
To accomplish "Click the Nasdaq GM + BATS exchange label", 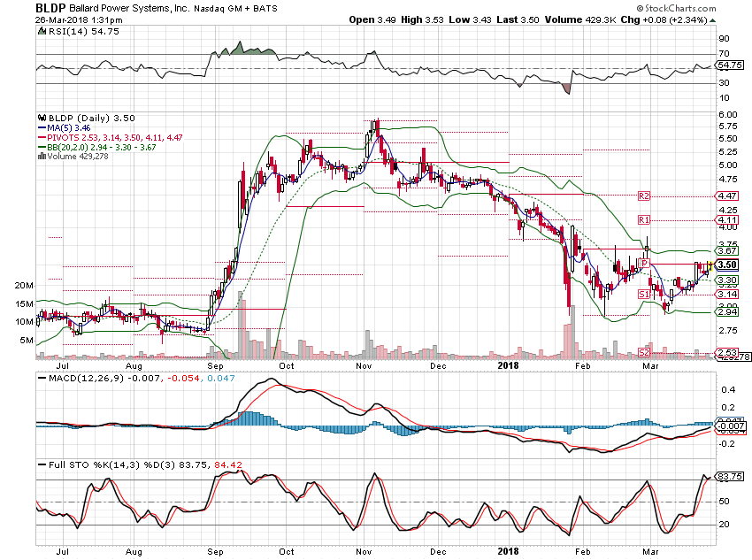I will point(235,8).
